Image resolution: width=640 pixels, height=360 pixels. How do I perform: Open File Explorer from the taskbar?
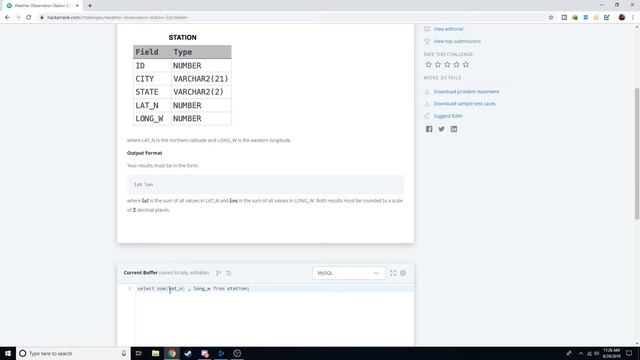point(156,353)
